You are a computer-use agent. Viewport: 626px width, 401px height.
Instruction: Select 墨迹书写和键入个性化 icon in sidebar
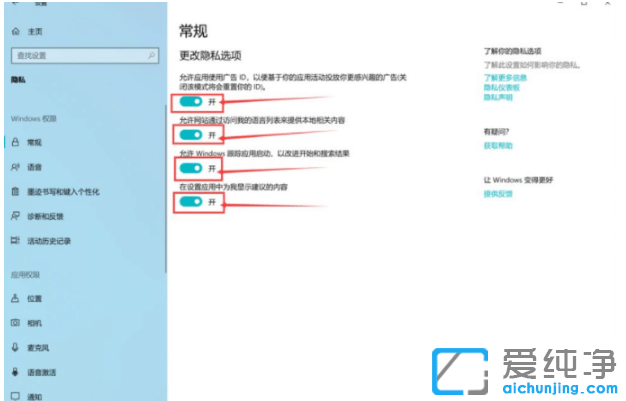15,191
